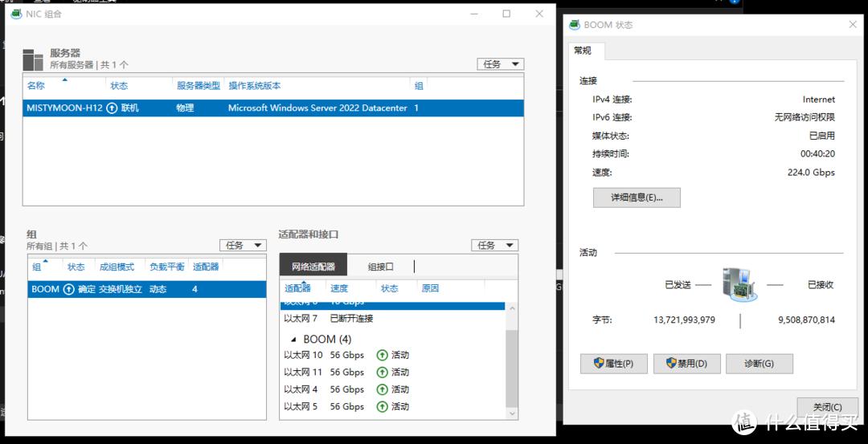The width and height of the screenshot is (868, 444).
Task: Click the green status icon in BOOM team row
Action: point(68,289)
